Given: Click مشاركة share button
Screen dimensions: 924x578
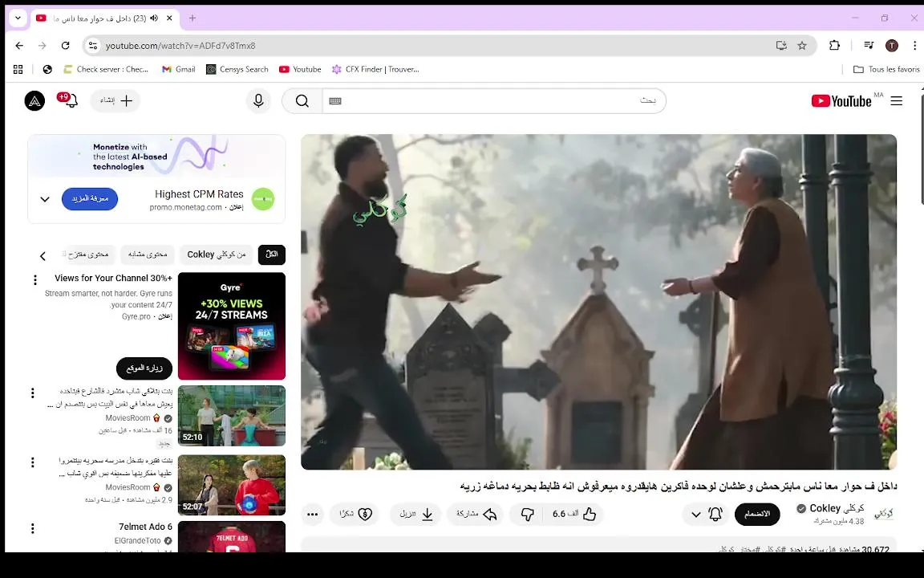Looking at the screenshot, I should 476,515.
